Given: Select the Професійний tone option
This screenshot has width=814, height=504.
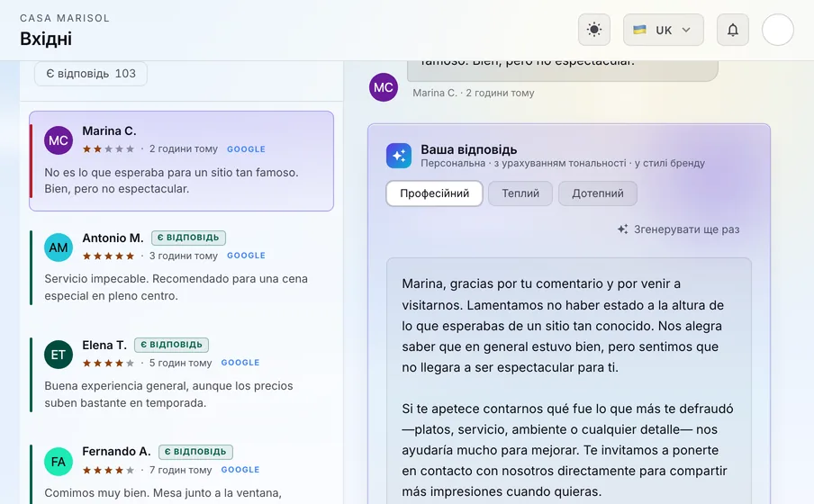Looking at the screenshot, I should pyautogui.click(x=434, y=193).
